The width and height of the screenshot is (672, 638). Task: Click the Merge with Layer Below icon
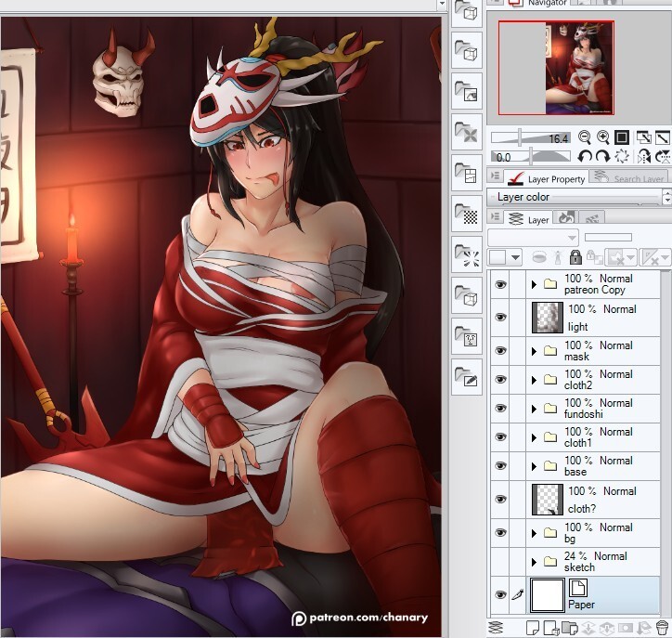(x=607, y=628)
